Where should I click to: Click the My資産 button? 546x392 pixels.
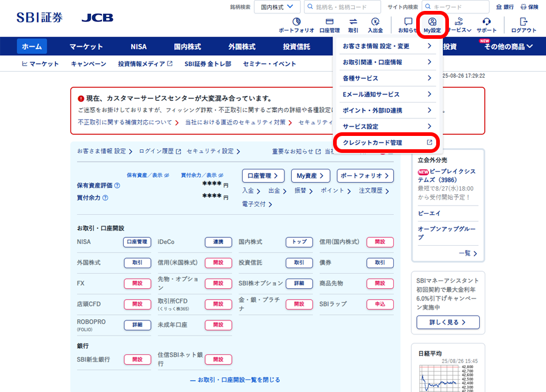click(x=310, y=176)
